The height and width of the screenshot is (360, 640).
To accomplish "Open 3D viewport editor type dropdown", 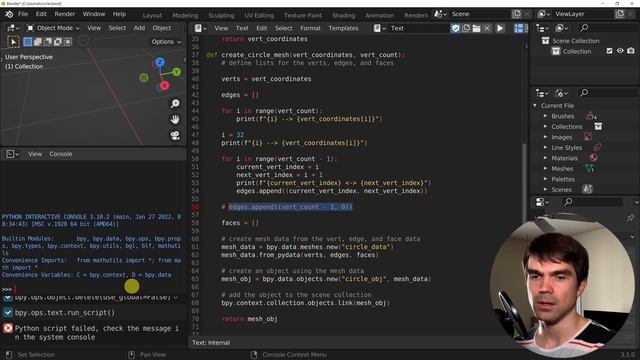I will click(x=13, y=28).
